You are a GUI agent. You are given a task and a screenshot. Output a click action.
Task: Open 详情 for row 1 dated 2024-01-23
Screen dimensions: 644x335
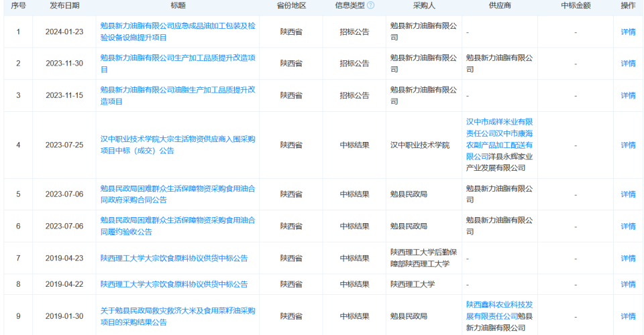(x=628, y=31)
